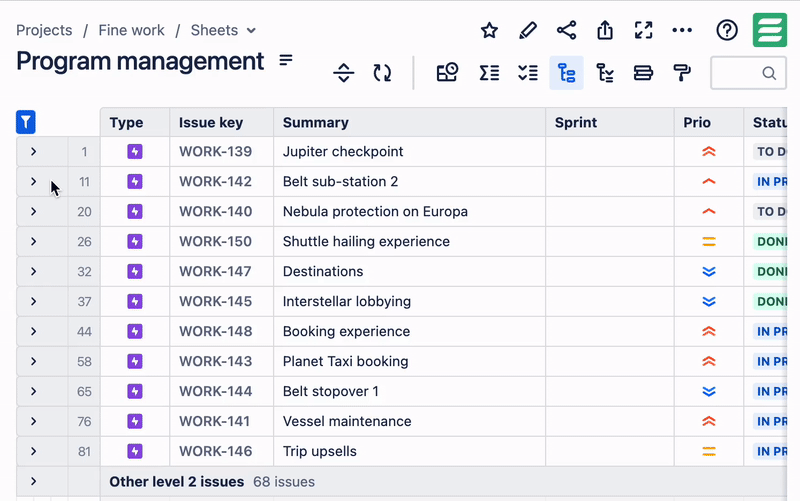Open issue WORK-139 link
This screenshot has height=501, width=800.
coord(215,152)
